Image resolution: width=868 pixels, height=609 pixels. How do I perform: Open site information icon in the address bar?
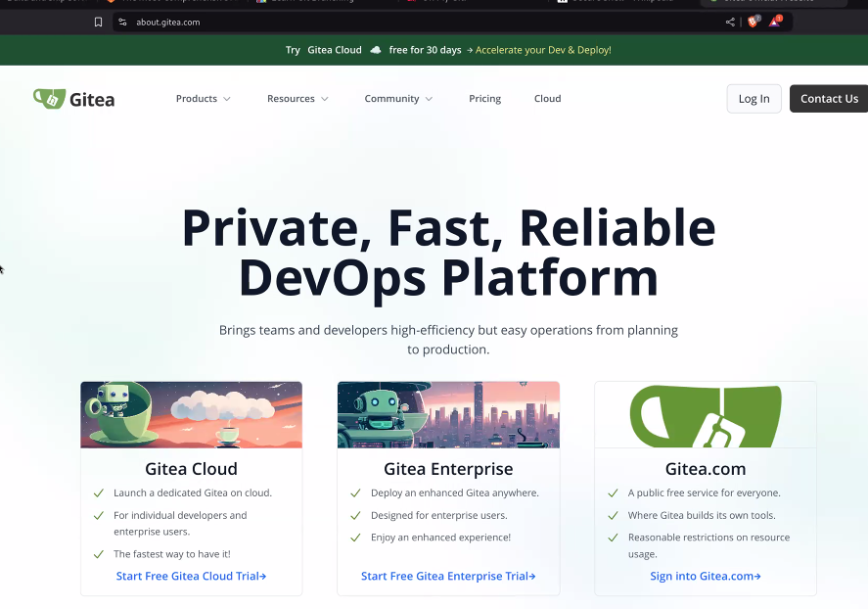tap(123, 23)
